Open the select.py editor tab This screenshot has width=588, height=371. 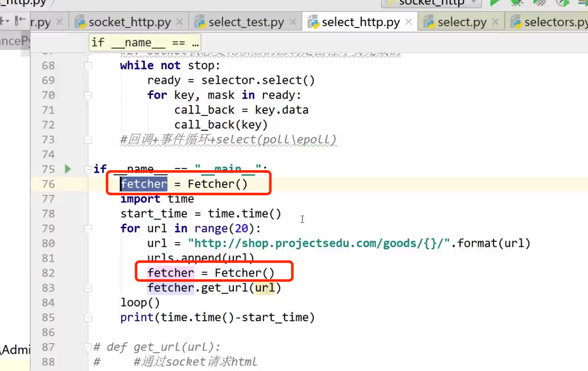point(462,22)
